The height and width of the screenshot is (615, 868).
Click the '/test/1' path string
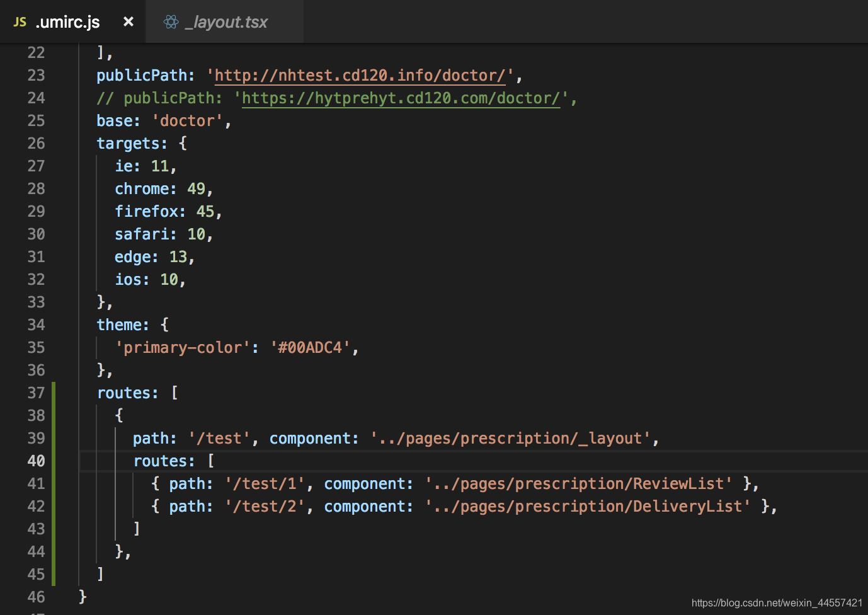coord(265,484)
